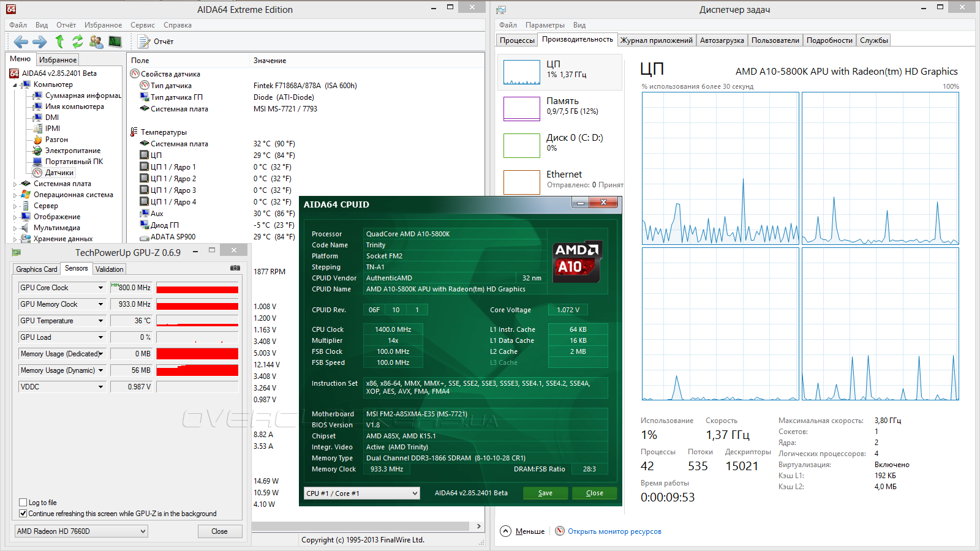Viewport: 980px width, 551px height.
Task: Click the right scroll arrow in AIDA64 list
Action: [479, 526]
